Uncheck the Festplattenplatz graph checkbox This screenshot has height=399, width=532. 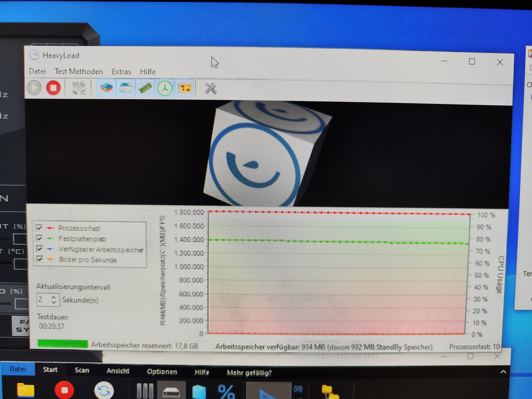click(39, 238)
